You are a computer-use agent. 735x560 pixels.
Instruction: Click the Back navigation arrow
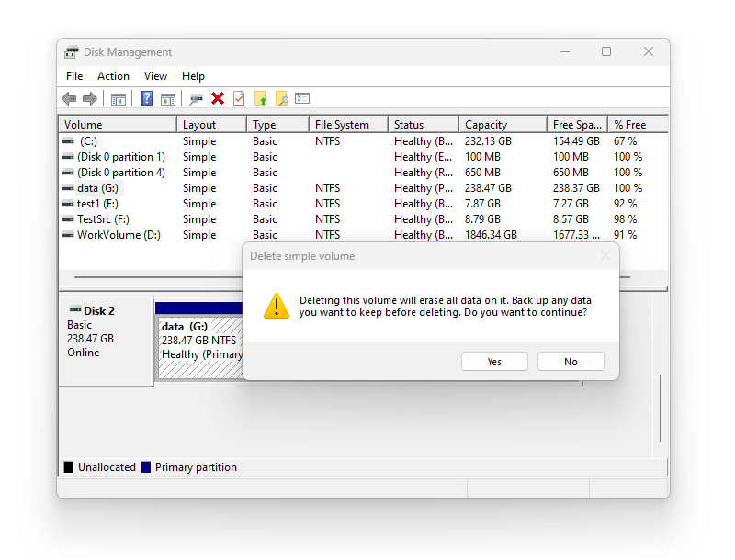tap(68, 98)
